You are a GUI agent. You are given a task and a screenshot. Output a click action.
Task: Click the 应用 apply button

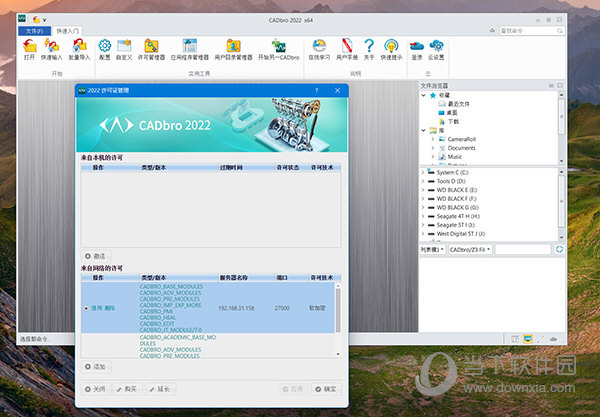pyautogui.click(x=293, y=389)
